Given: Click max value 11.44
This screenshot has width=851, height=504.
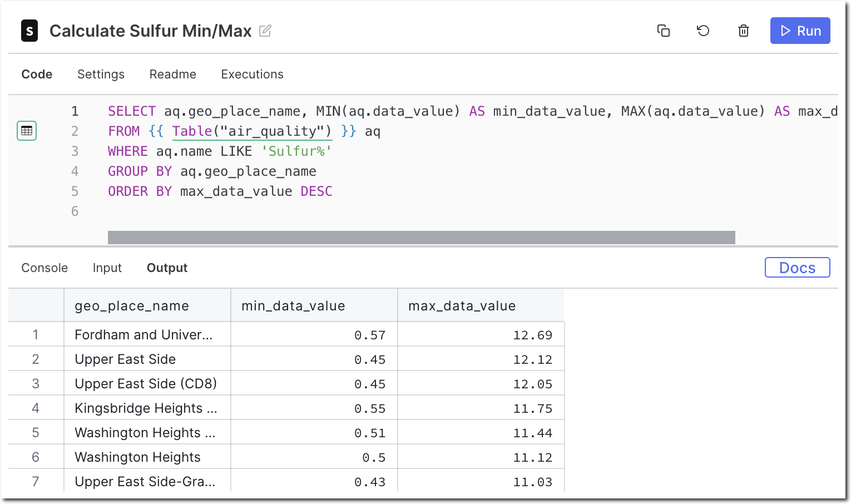Looking at the screenshot, I should tap(533, 433).
